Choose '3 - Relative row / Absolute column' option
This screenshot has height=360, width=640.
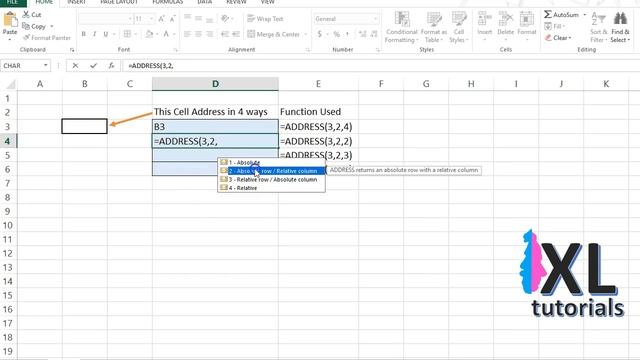pos(271,179)
